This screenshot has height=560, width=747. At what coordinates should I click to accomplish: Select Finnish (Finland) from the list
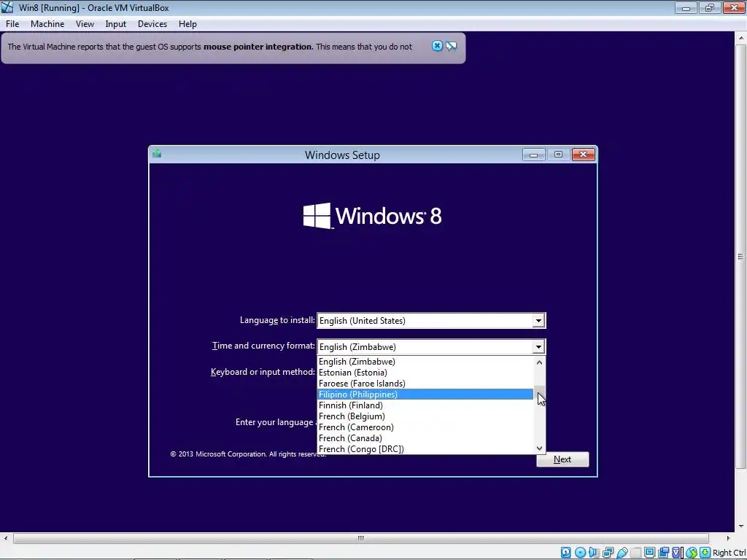[x=425, y=405]
